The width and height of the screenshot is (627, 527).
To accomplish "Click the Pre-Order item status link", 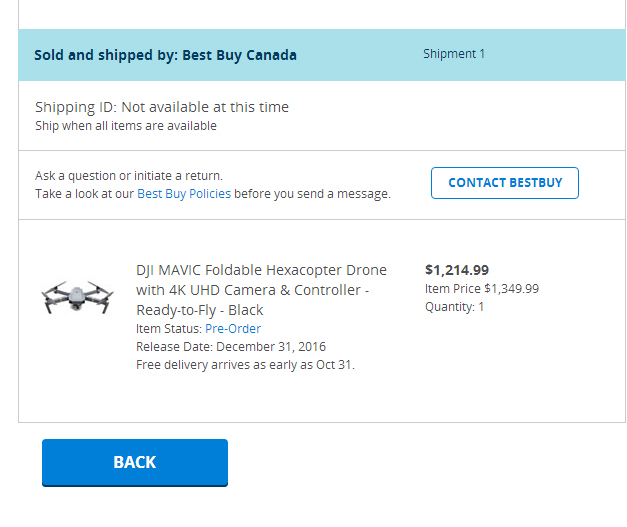I will [233, 329].
